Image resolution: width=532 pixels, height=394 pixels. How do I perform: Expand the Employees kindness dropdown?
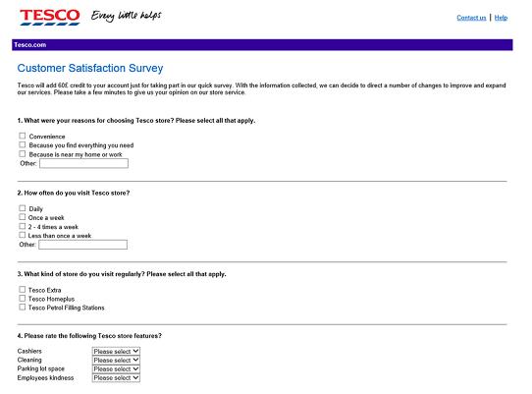point(116,377)
